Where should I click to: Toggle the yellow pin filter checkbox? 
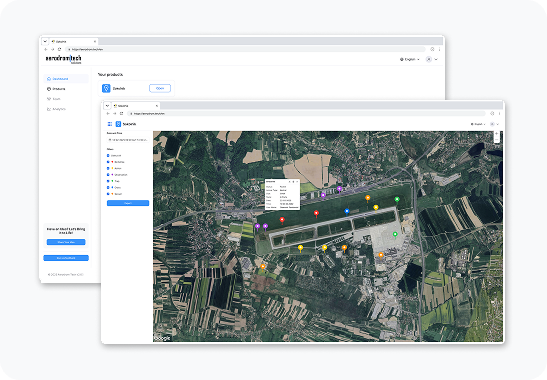coord(108,168)
